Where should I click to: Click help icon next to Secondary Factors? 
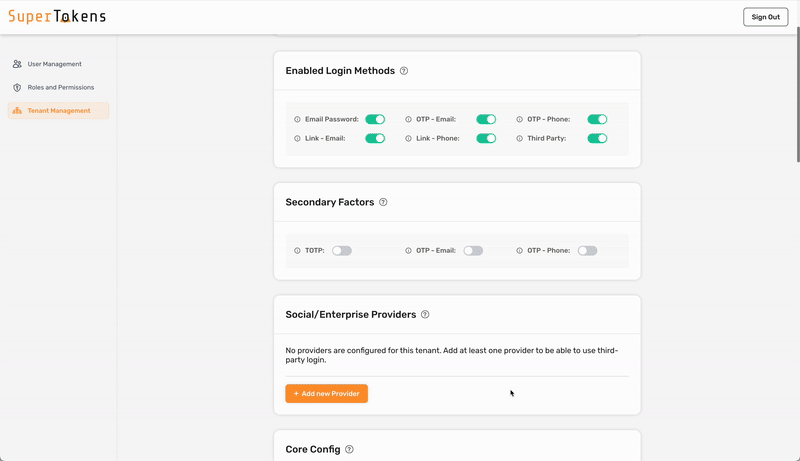tap(383, 202)
